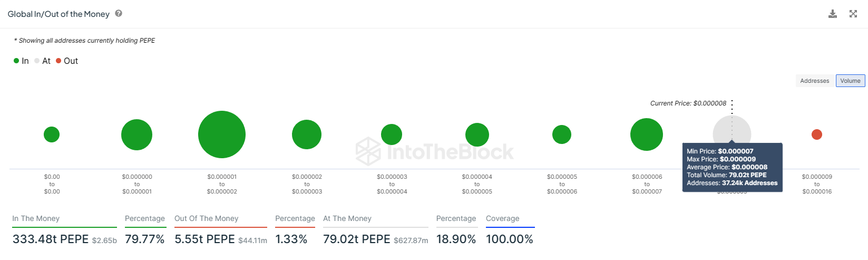Click bubble for $0.000006 to $0.000007 range
Image resolution: width=868 pixels, height=260 pixels.
pos(647,134)
